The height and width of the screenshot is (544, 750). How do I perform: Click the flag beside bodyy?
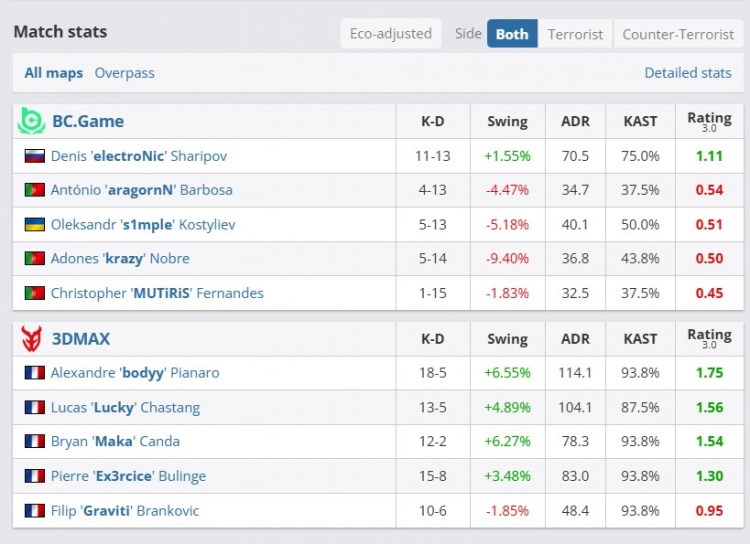(35, 373)
